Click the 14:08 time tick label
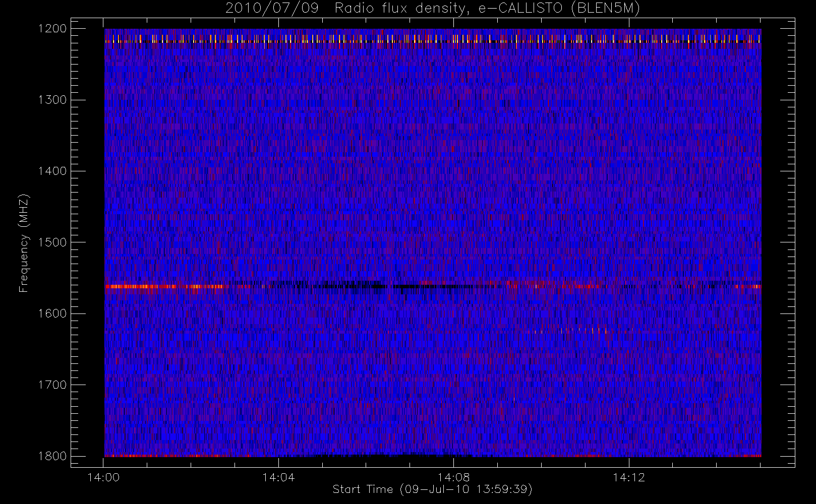The image size is (816, 504). (453, 477)
